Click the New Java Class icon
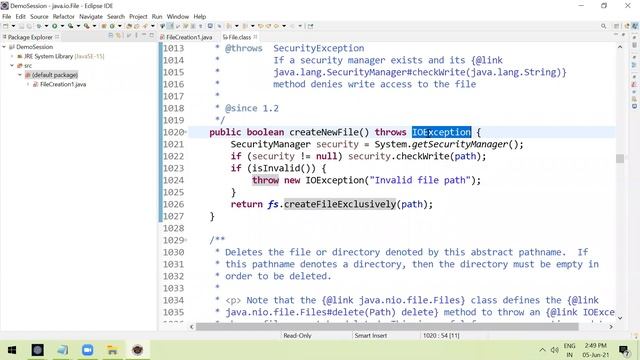Image resolution: width=640 pixels, height=360 pixels. (x=112, y=26)
